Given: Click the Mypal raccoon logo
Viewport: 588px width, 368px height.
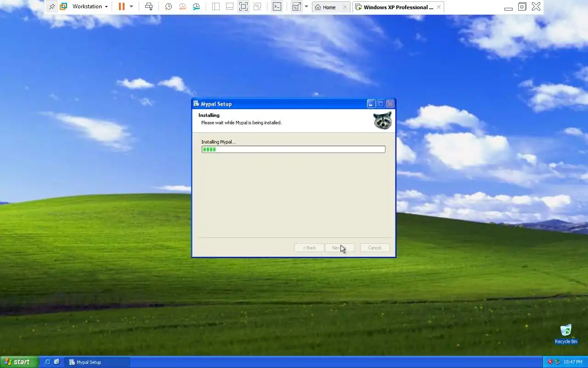Looking at the screenshot, I should [x=383, y=121].
